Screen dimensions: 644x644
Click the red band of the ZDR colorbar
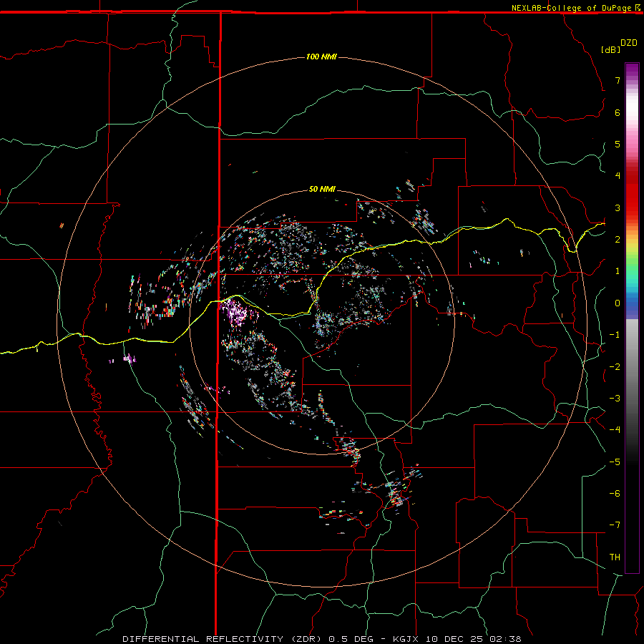pos(632,193)
